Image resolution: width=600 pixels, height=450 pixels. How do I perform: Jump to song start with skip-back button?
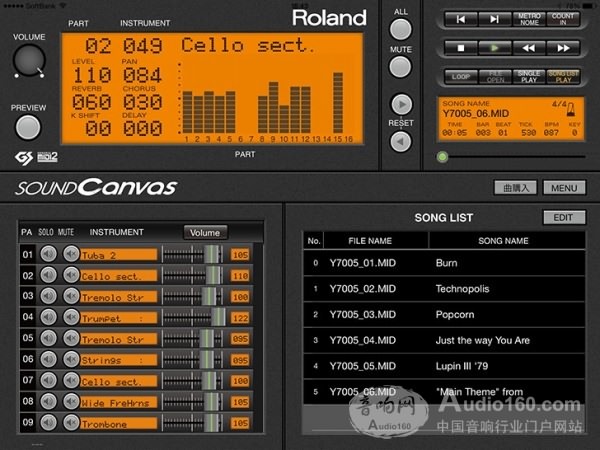click(x=461, y=19)
